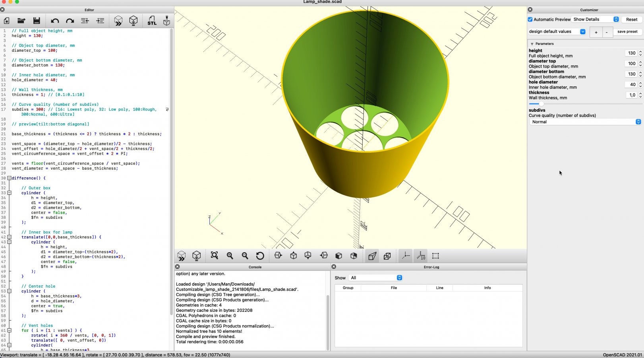
Task: Open the Error-Log Show All filter dropdown
Action: pyautogui.click(x=375, y=278)
